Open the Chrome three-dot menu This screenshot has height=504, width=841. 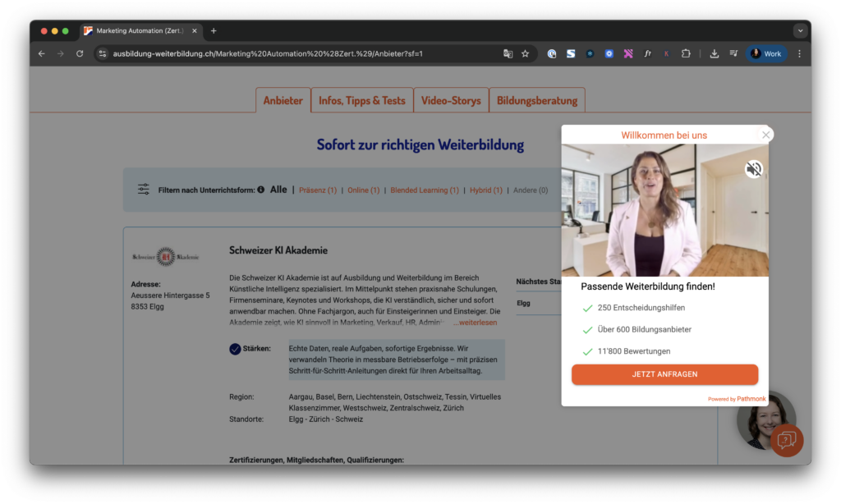point(799,53)
